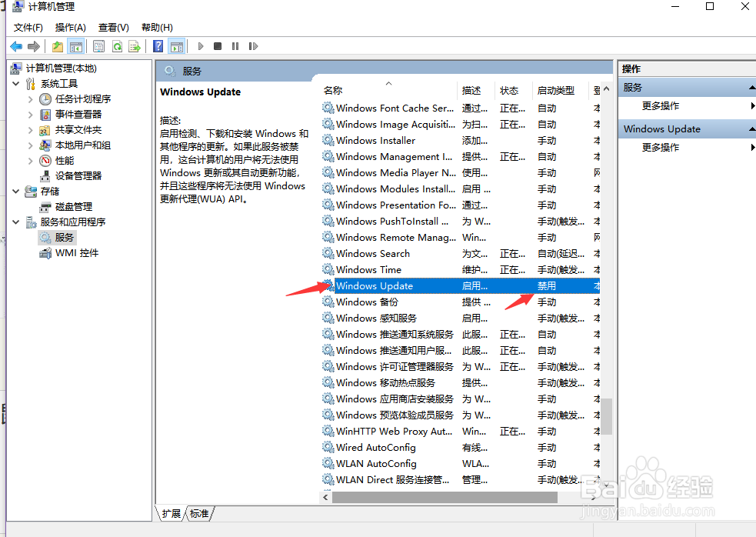The width and height of the screenshot is (756, 537).
Task: Click the horizontal scrollbar left arrow
Action: pos(326,497)
